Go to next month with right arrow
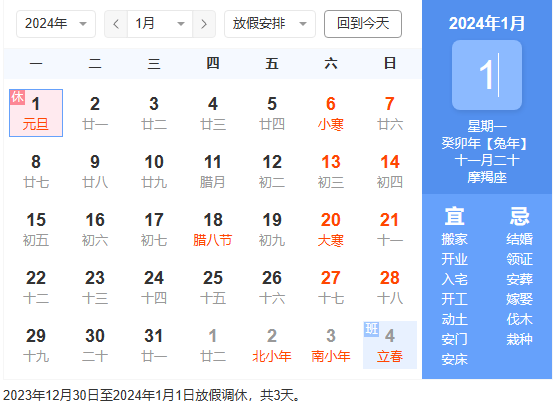The image size is (558, 407). point(204,24)
